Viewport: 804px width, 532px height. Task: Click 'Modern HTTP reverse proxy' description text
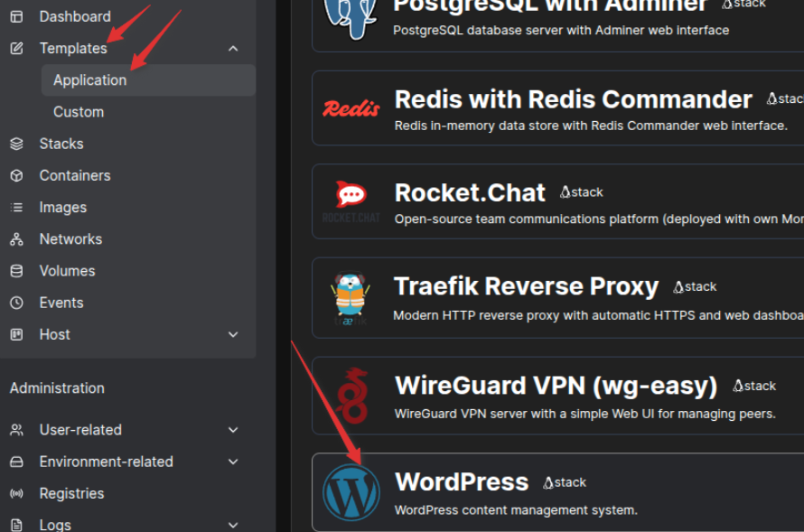(x=598, y=315)
